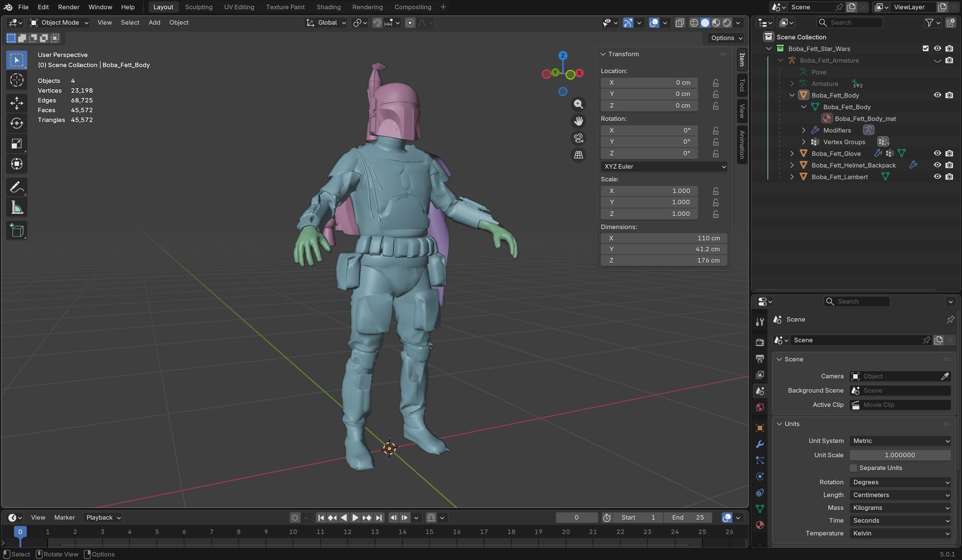The width and height of the screenshot is (962, 560).
Task: Open the Modifier wrench properties tab
Action: (x=760, y=444)
